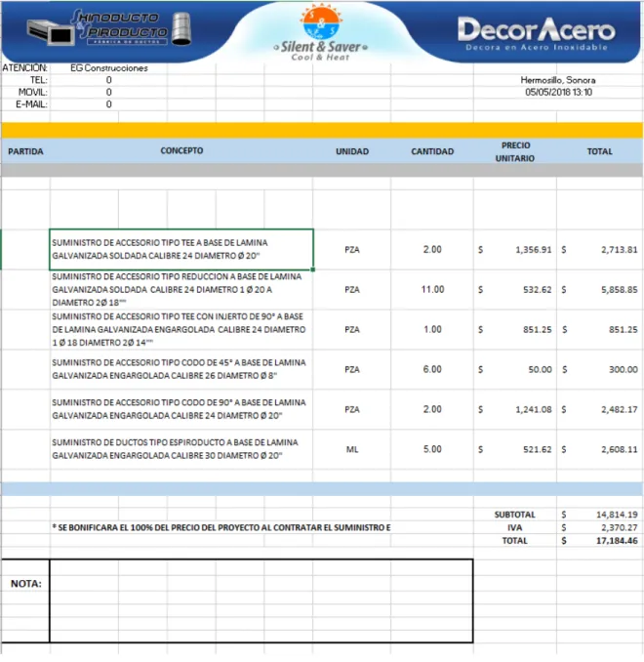Select unit price 1,241.08 cell
The width and height of the screenshot is (644, 662).
coord(515,409)
